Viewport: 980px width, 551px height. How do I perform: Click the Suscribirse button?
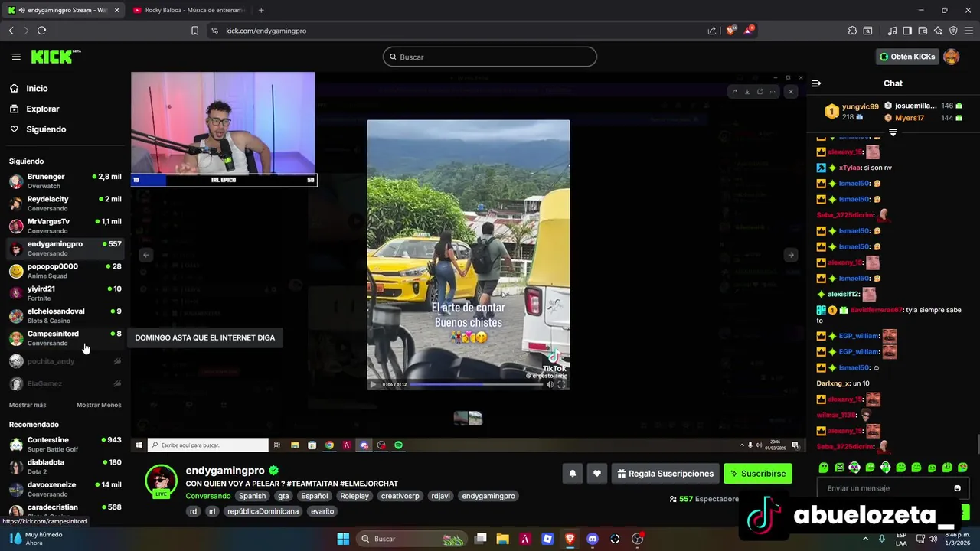point(758,474)
